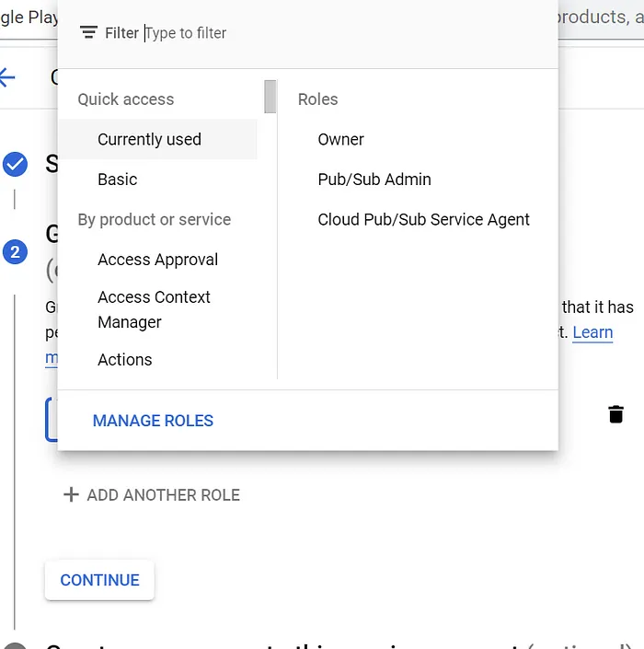The image size is (644, 649).
Task: Choose the Pub/Sub Admin role
Action: coord(374,180)
